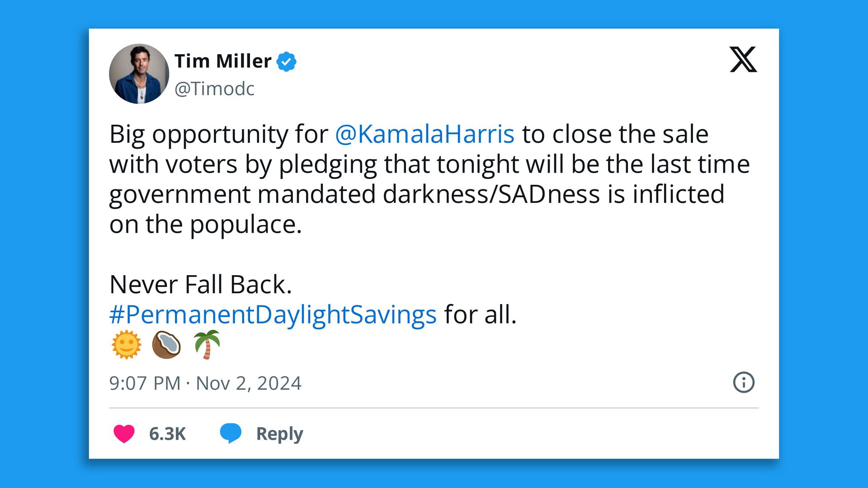Image resolution: width=868 pixels, height=488 pixels.
Task: Click the X logo icon
Action: [x=743, y=59]
